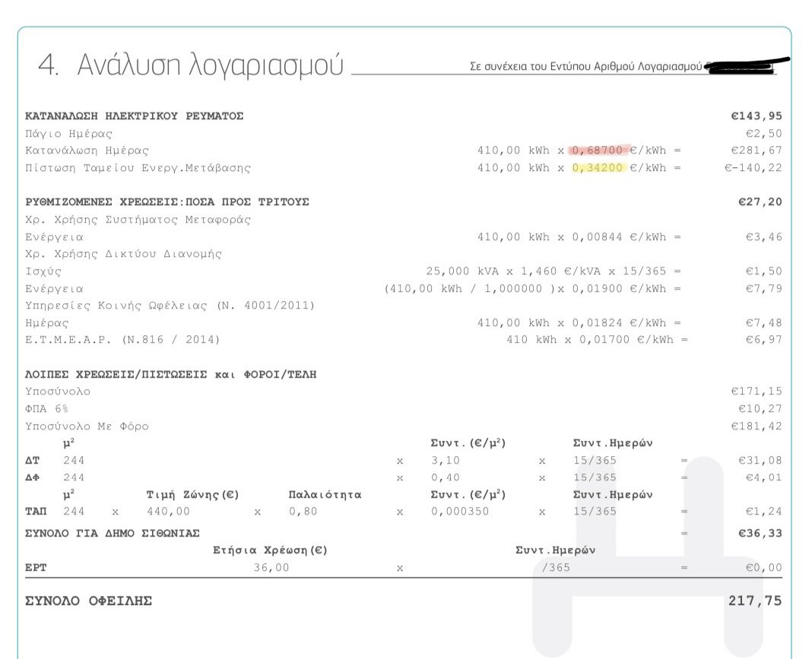Click the "Ισχύς" row label

(43, 271)
